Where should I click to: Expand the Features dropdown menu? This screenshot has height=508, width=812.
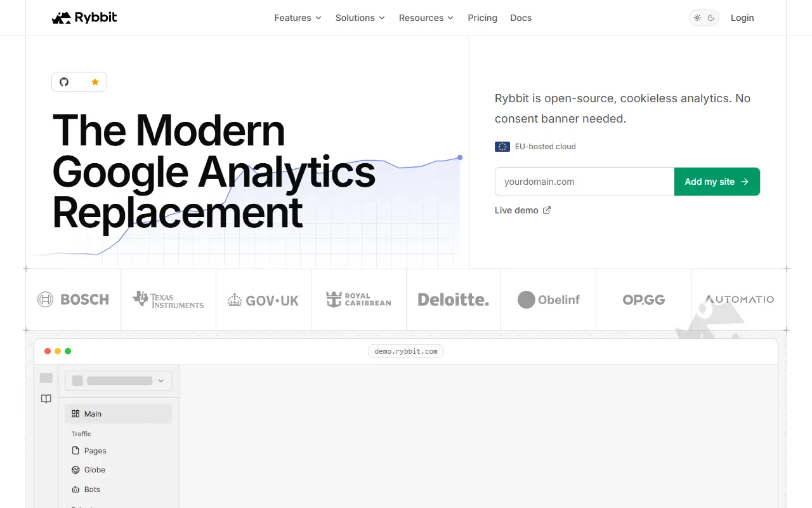(298, 18)
